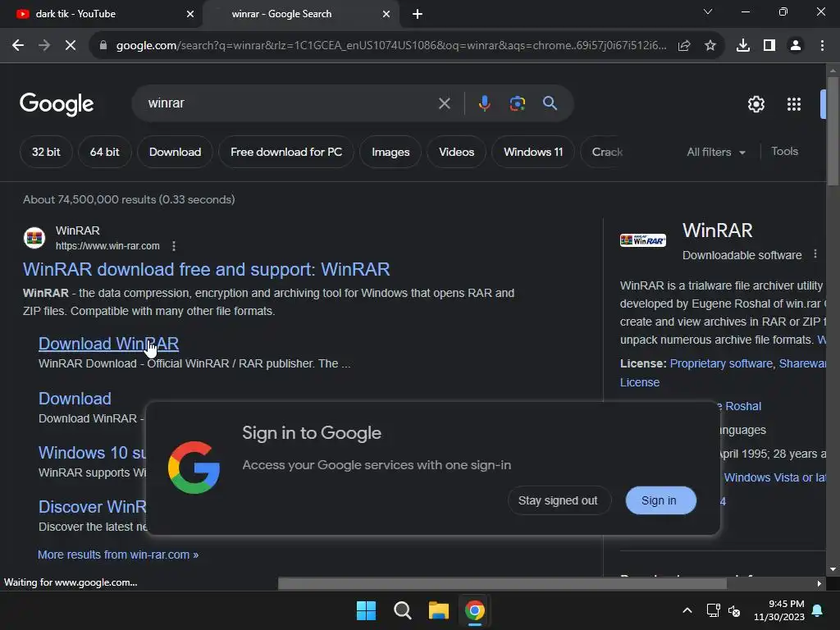The image size is (840, 630).
Task: Share this page via the share icon
Action: [684, 46]
